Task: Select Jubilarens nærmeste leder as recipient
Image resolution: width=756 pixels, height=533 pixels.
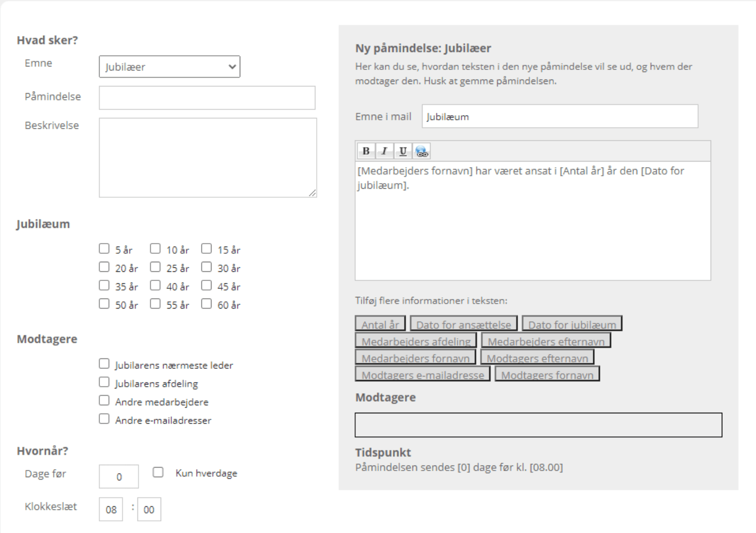Action: [104, 364]
